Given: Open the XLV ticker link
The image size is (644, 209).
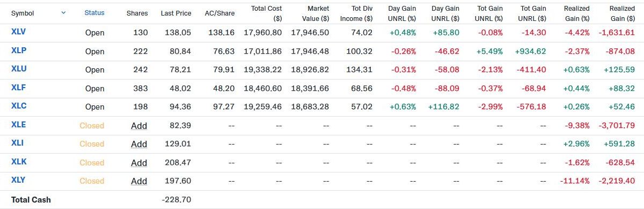Looking at the screenshot, I should point(19,32).
